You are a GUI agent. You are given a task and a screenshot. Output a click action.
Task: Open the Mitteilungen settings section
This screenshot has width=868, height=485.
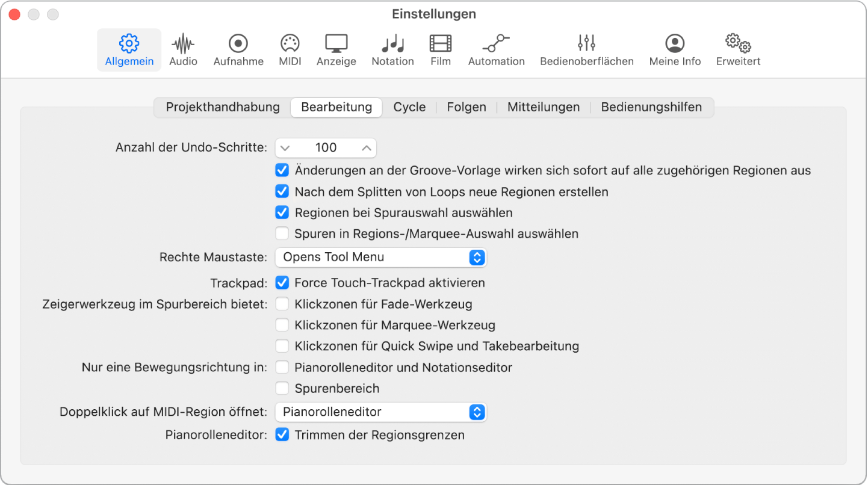point(543,107)
